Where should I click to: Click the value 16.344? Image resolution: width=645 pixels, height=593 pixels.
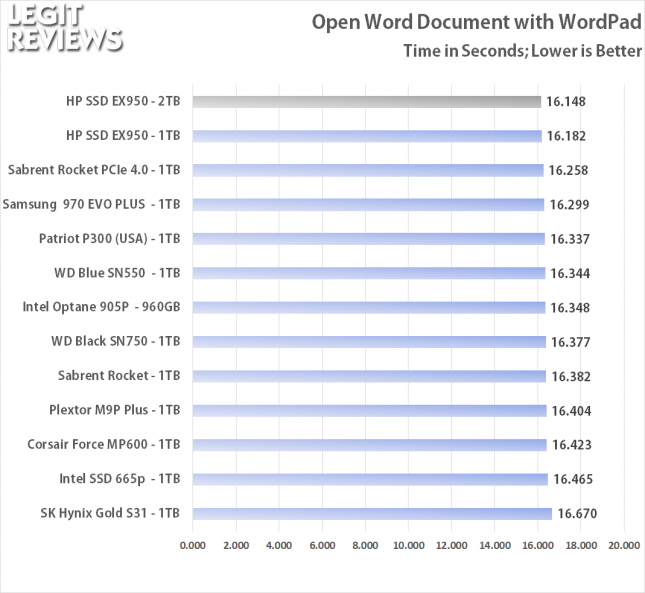point(570,273)
